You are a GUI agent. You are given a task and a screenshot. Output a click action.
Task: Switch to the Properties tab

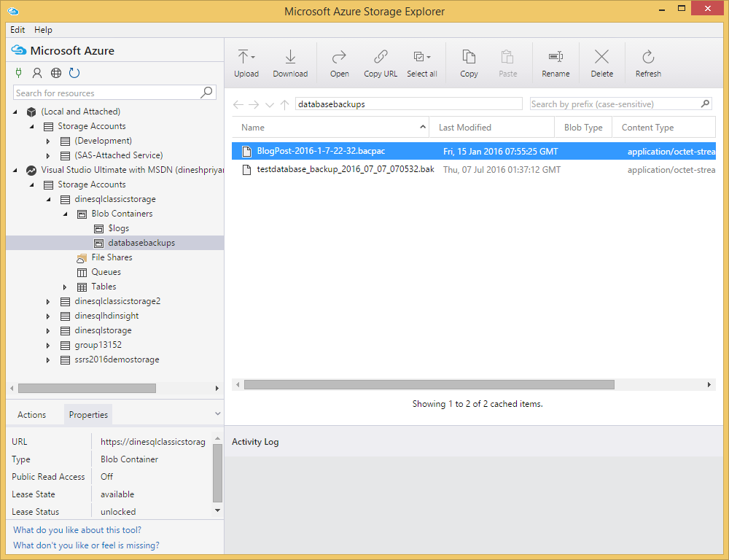coord(88,414)
